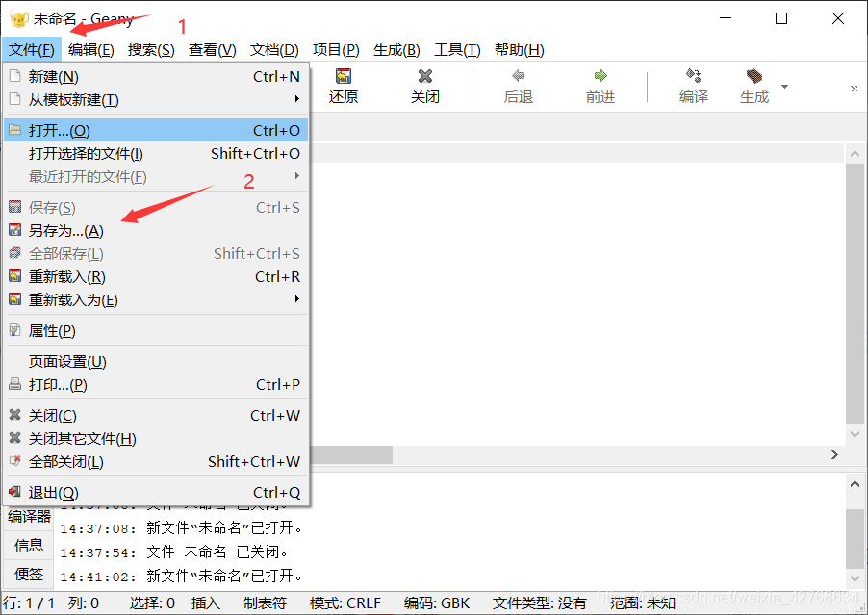This screenshot has width=868, height=615.
Task: Select 关闭其它文件(H) entry
Action: pos(156,439)
